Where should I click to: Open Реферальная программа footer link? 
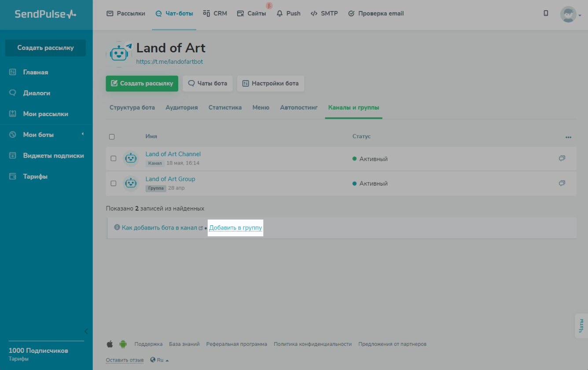click(237, 344)
